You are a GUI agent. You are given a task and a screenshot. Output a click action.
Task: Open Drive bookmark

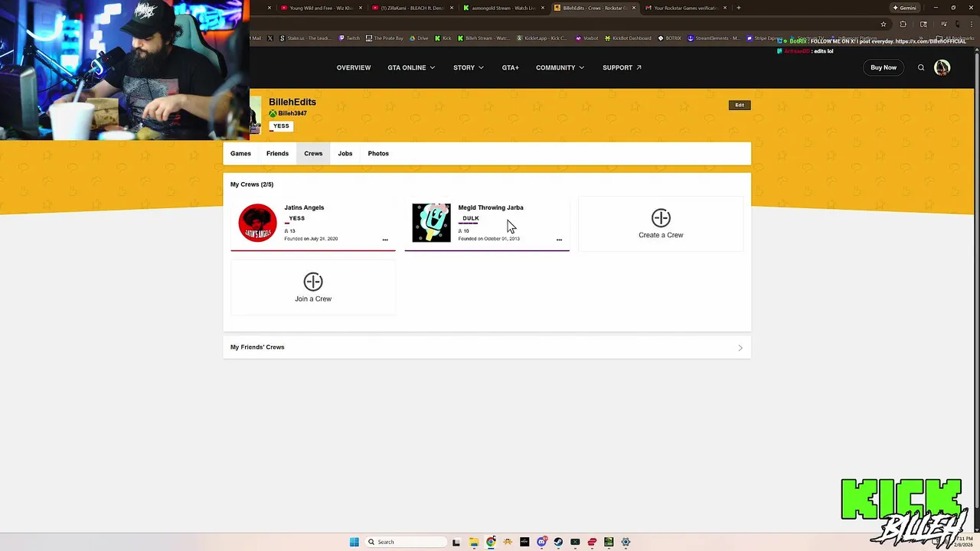419,38
